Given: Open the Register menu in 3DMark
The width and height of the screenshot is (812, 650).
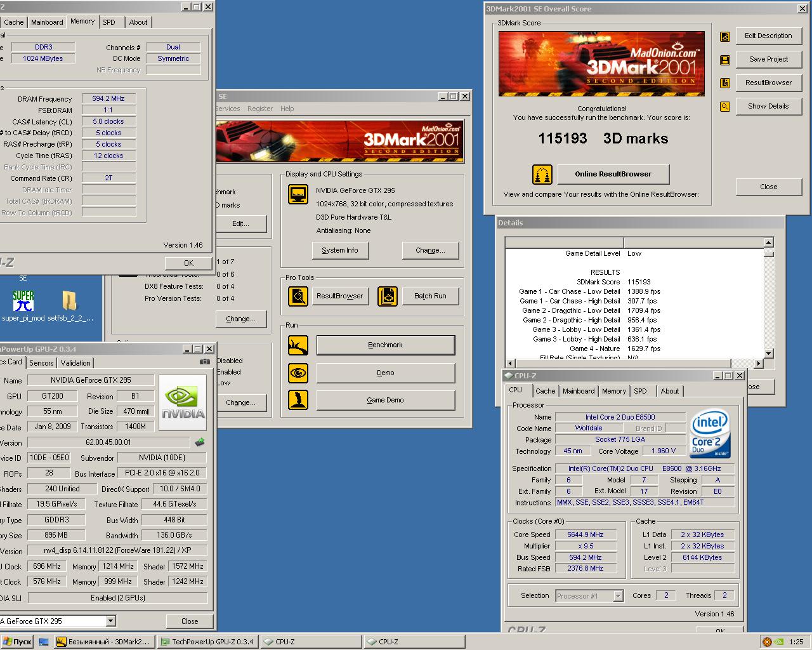Looking at the screenshot, I should tap(260, 109).
